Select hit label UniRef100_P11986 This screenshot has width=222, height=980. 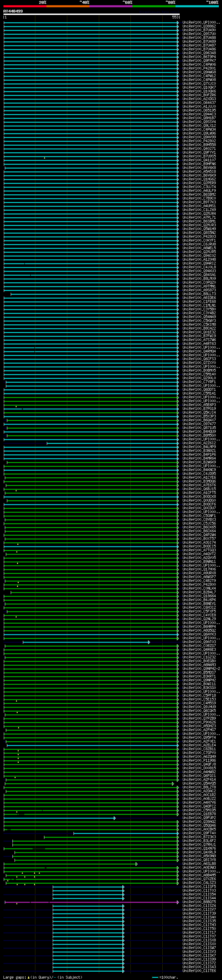(x=199, y=760)
